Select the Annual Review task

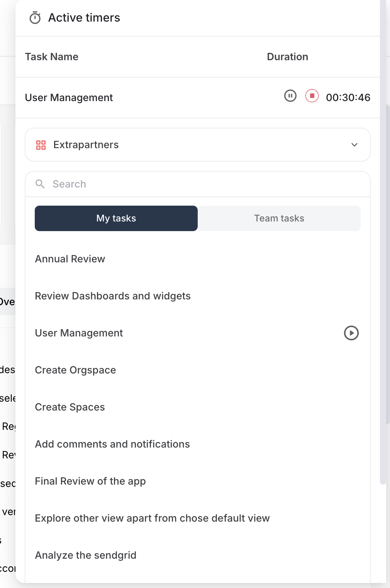(x=70, y=259)
